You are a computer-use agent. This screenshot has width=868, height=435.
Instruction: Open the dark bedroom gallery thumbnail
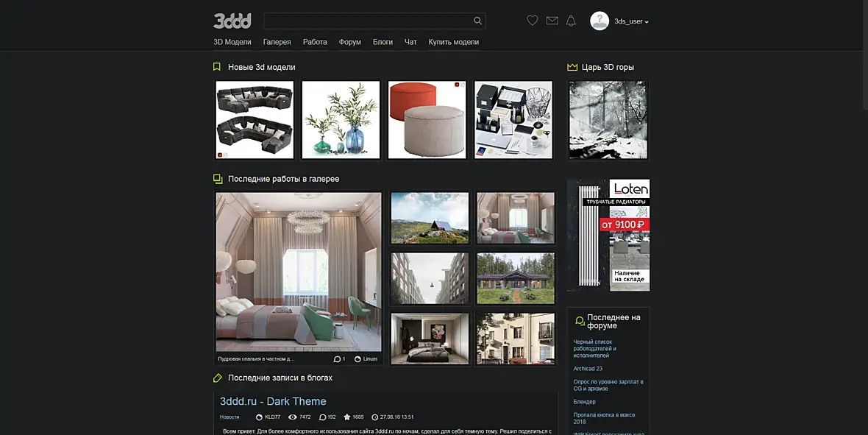[x=430, y=339]
